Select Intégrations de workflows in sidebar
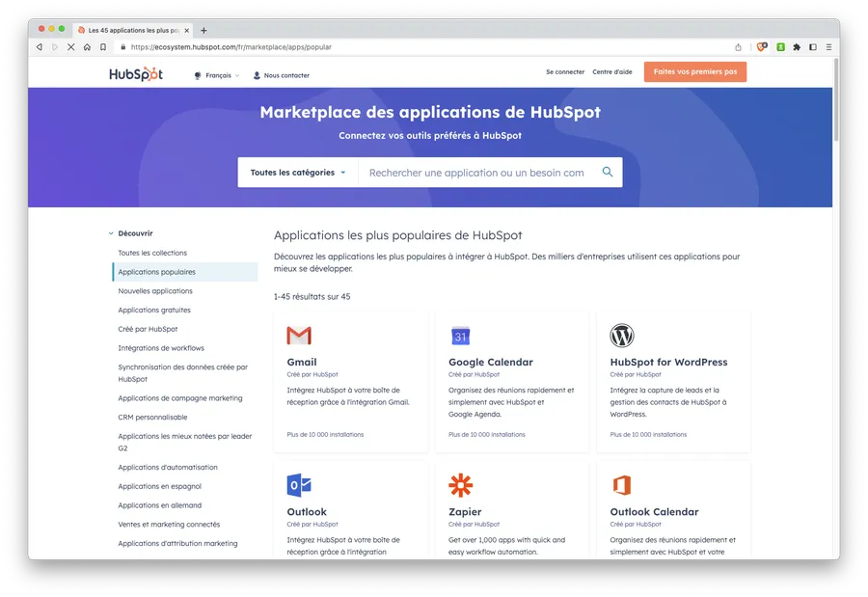The width and height of the screenshot is (868, 597). click(161, 348)
